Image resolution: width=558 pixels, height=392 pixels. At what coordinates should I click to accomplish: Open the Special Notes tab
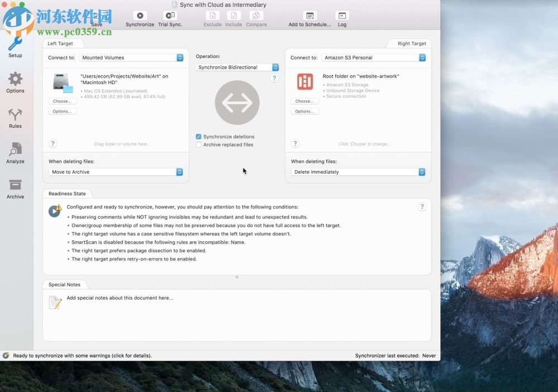coord(65,284)
